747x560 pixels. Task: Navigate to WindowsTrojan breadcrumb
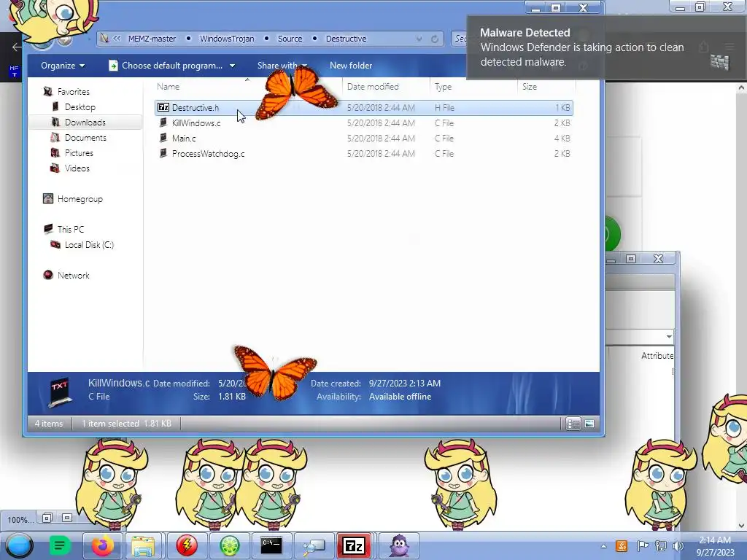pyautogui.click(x=227, y=39)
